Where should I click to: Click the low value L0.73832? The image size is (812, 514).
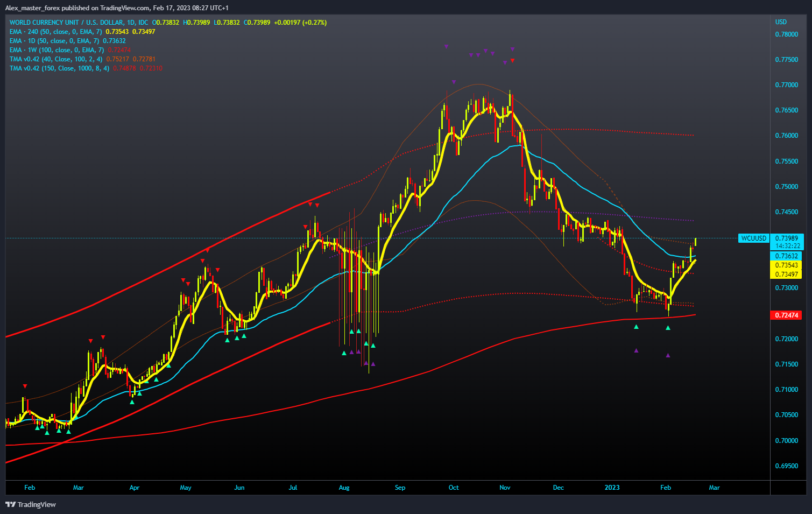(x=227, y=23)
